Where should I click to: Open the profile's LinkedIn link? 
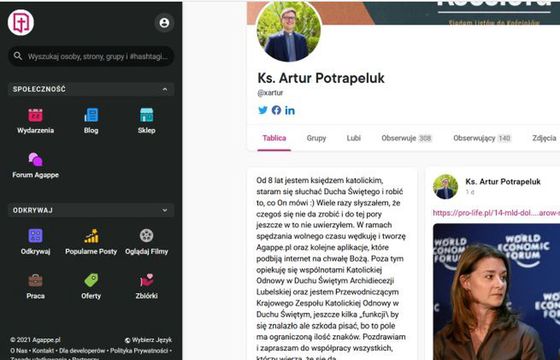tap(290, 110)
